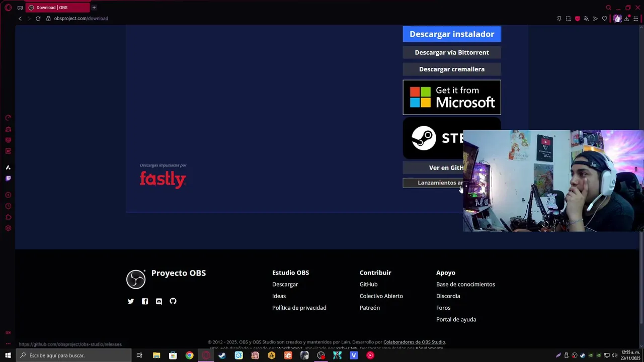Click the site security padlock icon
This screenshot has height=362, width=644.
tap(48, 19)
